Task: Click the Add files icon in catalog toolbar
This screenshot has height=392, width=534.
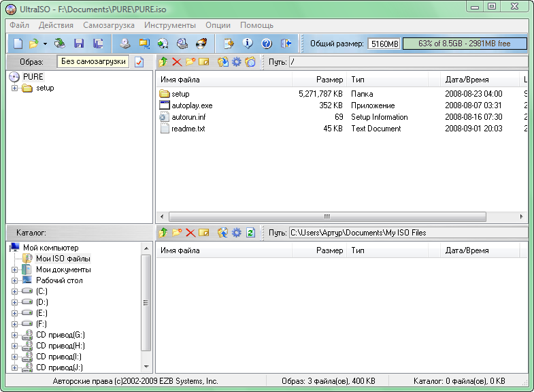Action: (x=222, y=233)
